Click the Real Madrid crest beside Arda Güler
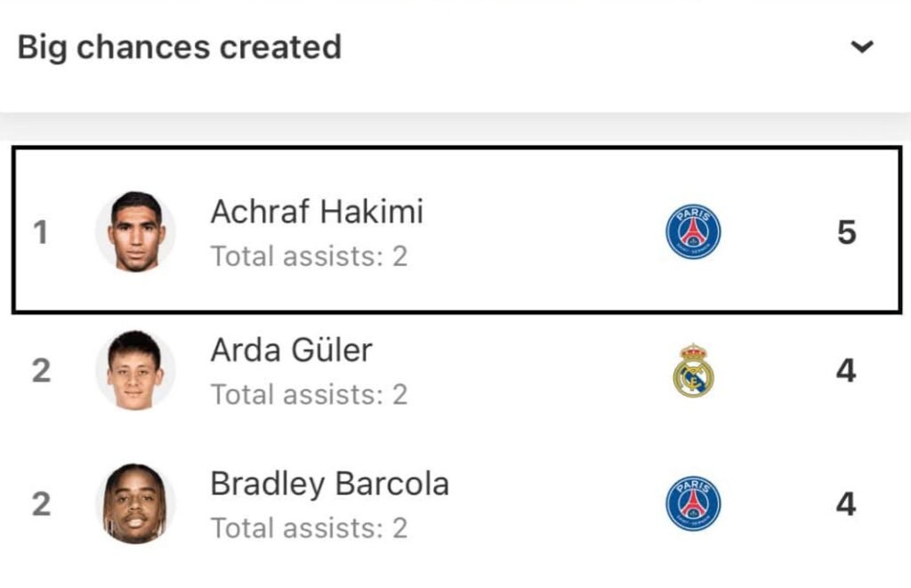The image size is (911, 588). (x=693, y=371)
